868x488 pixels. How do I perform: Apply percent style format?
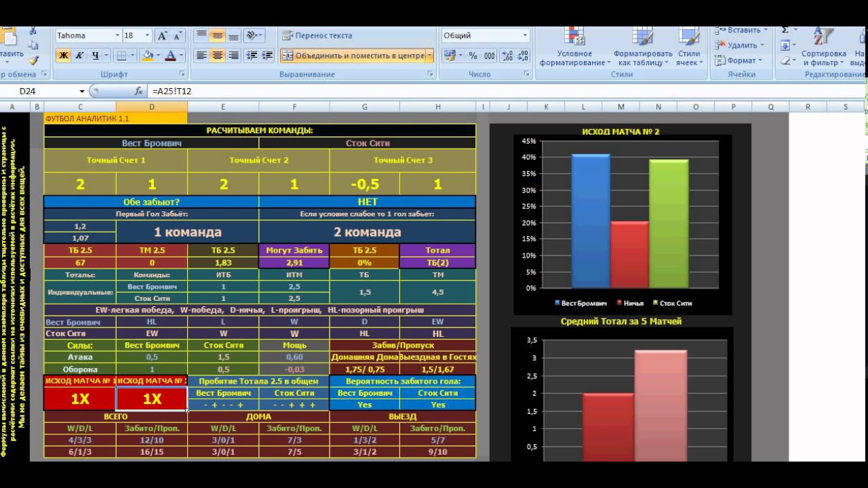473,56
